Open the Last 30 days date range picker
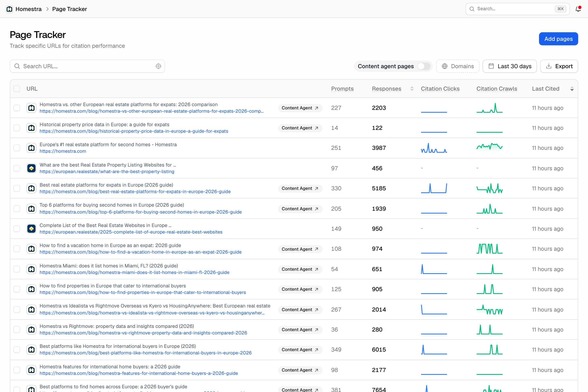588x392 pixels. [510, 66]
